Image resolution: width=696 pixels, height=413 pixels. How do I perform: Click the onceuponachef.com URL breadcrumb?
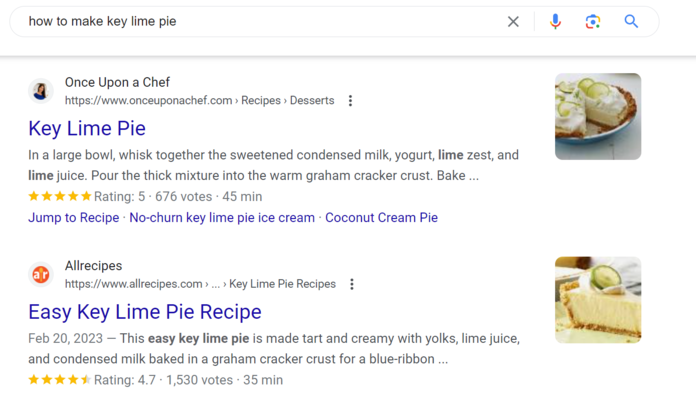148,101
